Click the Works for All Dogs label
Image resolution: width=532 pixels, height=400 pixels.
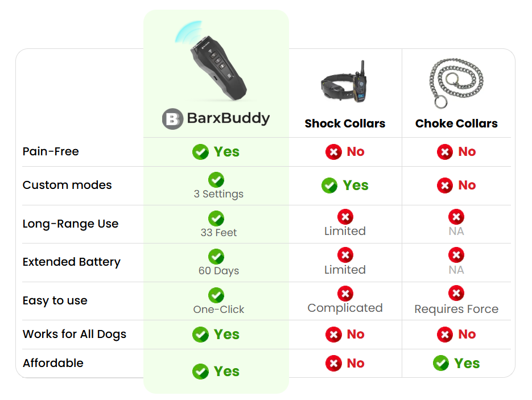tap(75, 334)
